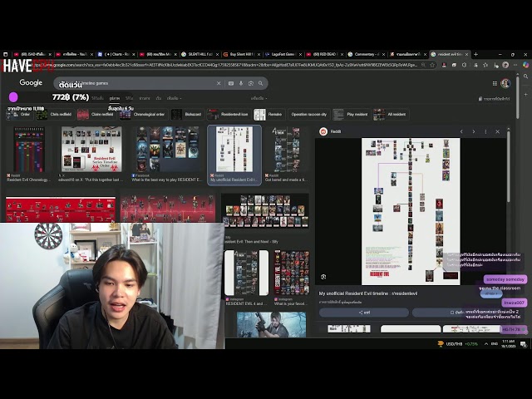
Task: Open browser extensions icon
Action: pyautogui.click(x=465, y=65)
